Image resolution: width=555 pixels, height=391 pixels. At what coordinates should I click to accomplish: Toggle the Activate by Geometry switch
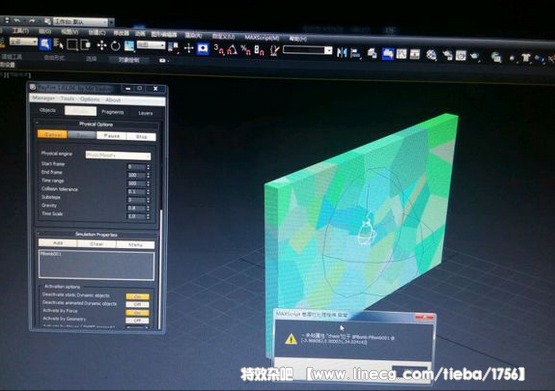pos(138,320)
